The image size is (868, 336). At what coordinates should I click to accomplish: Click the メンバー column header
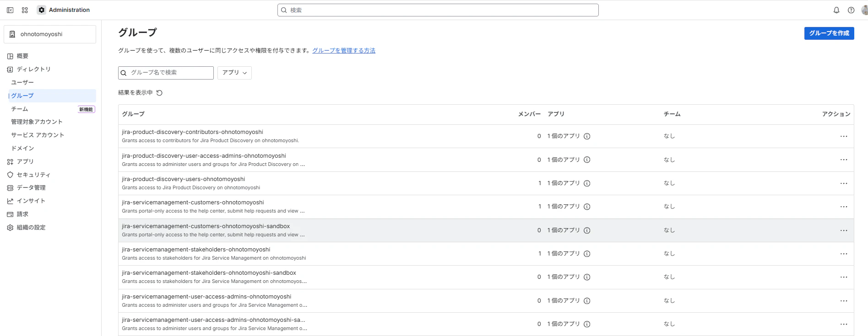pyautogui.click(x=529, y=114)
